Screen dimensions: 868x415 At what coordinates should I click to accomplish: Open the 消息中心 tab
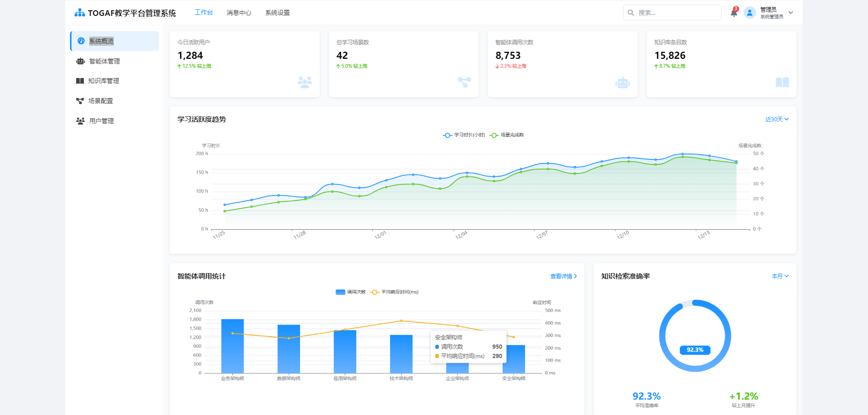239,13
